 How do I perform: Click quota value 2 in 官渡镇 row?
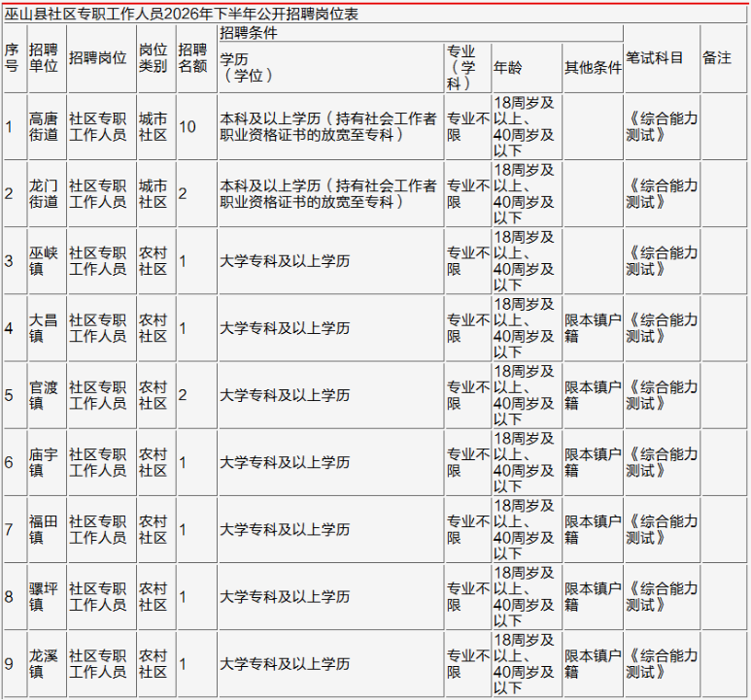[x=183, y=395]
